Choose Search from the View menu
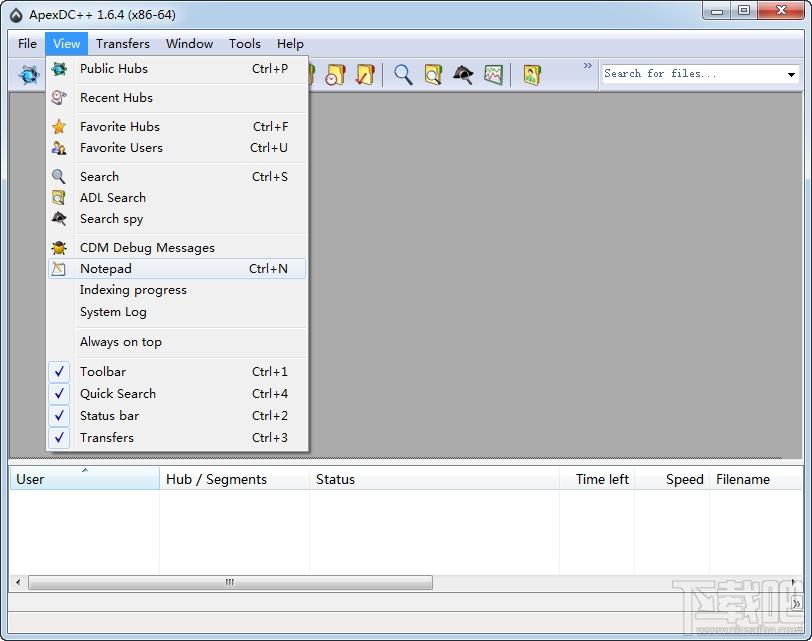This screenshot has width=812, height=641. (177, 177)
